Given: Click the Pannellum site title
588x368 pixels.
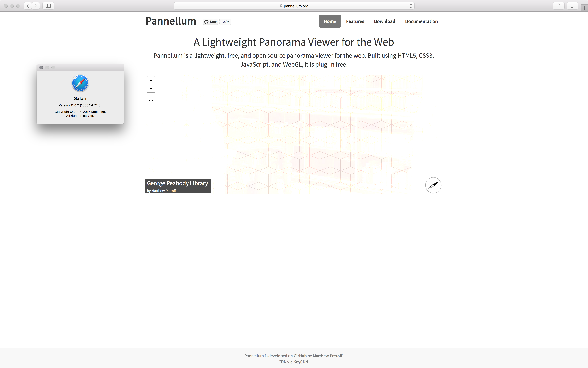Looking at the screenshot, I should tap(171, 21).
